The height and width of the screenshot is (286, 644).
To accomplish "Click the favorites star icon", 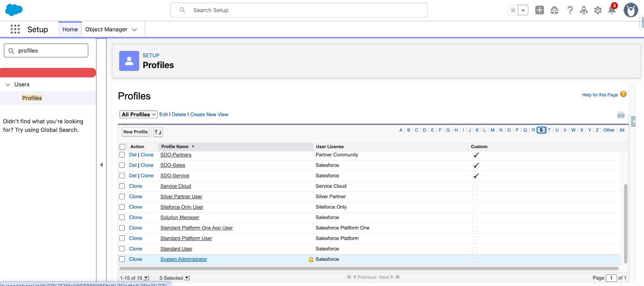I will (513, 10).
